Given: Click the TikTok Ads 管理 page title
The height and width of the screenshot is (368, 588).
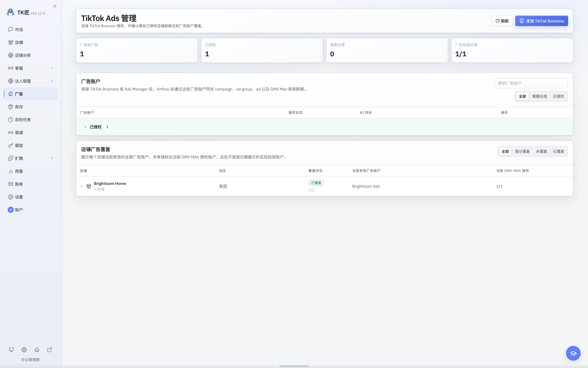Looking at the screenshot, I should [x=109, y=18].
